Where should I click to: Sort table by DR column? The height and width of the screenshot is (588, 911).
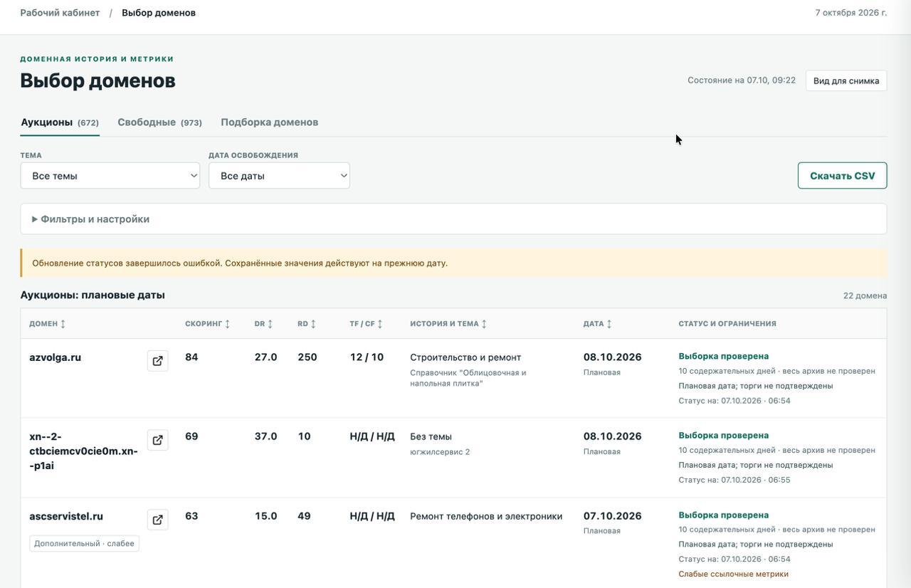(x=263, y=324)
